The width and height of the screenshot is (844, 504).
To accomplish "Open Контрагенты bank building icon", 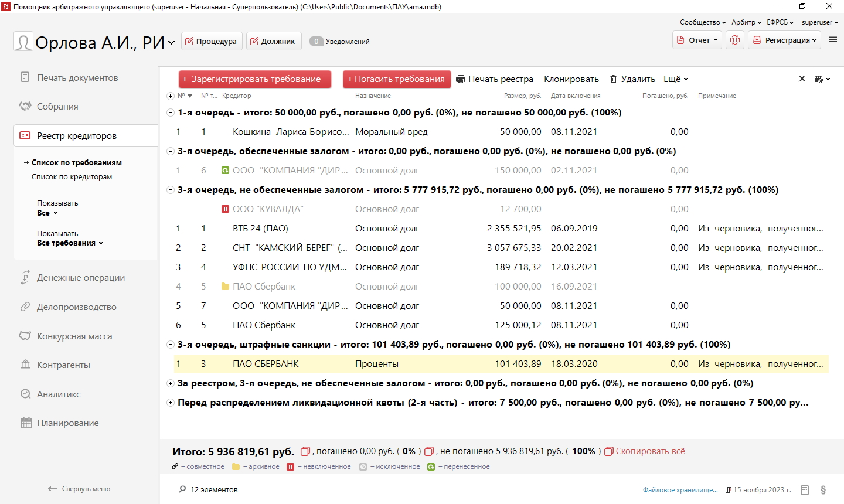I will [x=25, y=365].
